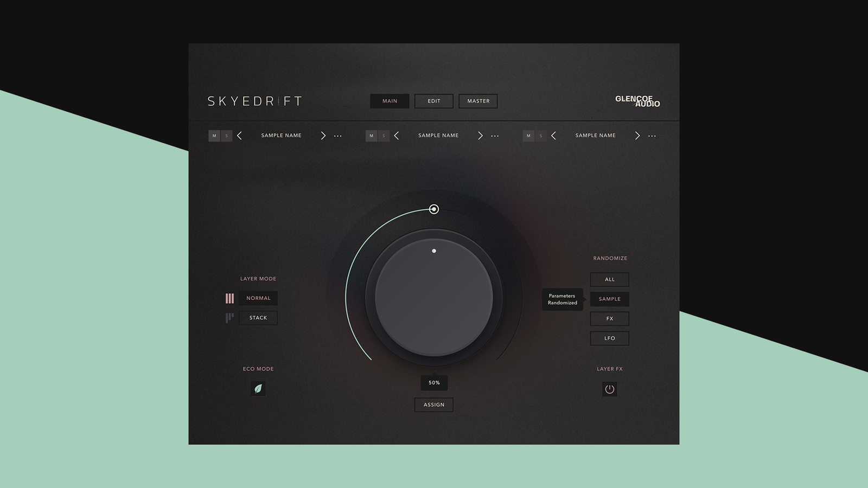Mute the first sample layer
The height and width of the screenshot is (488, 868).
click(x=214, y=136)
